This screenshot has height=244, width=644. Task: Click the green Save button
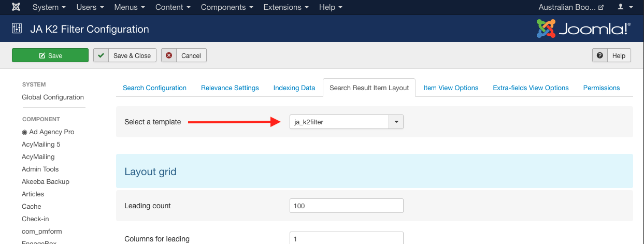tap(50, 55)
